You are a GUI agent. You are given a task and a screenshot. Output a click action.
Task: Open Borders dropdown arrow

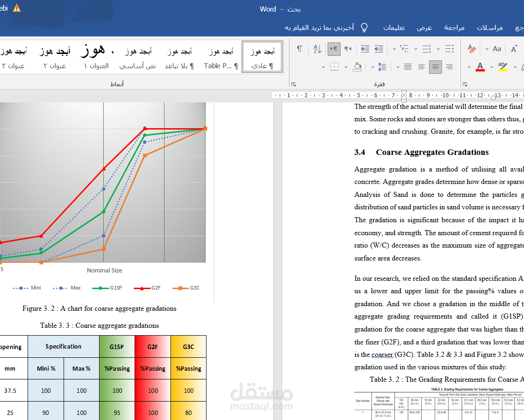click(x=324, y=67)
